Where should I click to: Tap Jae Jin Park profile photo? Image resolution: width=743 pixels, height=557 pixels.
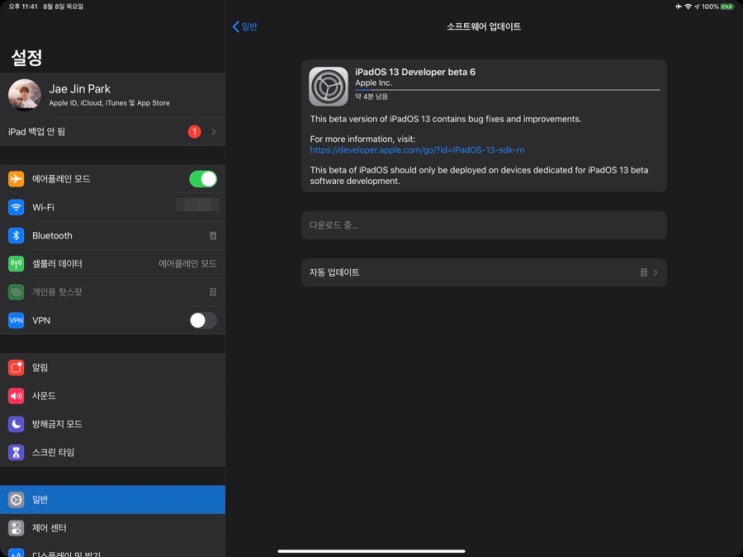[x=25, y=95]
